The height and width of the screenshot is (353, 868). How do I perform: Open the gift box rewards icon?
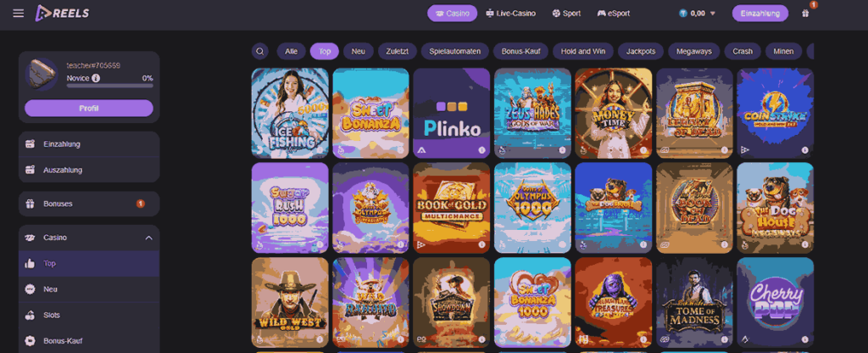click(x=805, y=14)
